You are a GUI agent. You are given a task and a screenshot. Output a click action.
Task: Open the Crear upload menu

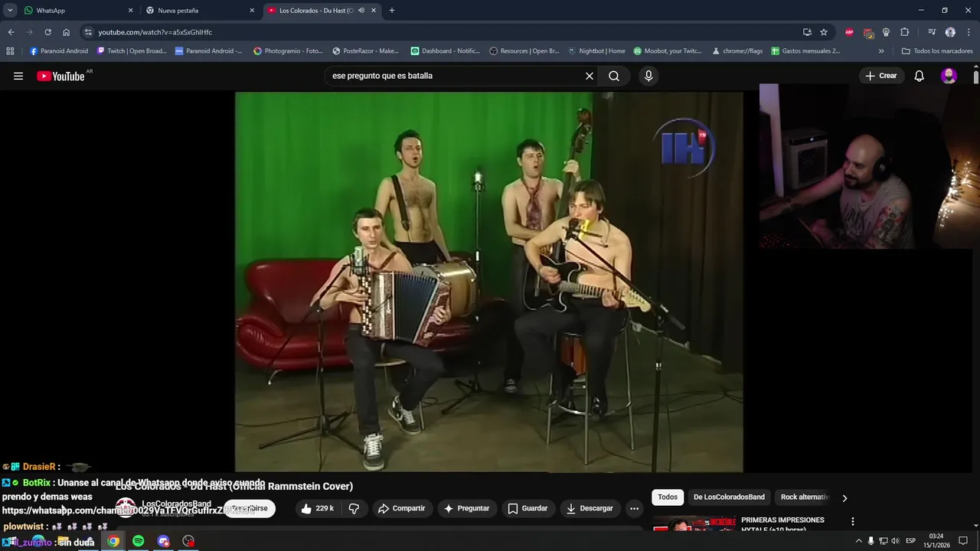tap(881, 76)
